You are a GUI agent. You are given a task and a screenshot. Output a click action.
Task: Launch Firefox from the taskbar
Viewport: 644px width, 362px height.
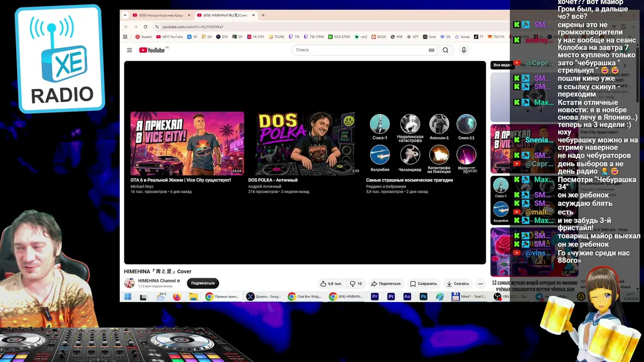click(x=177, y=297)
